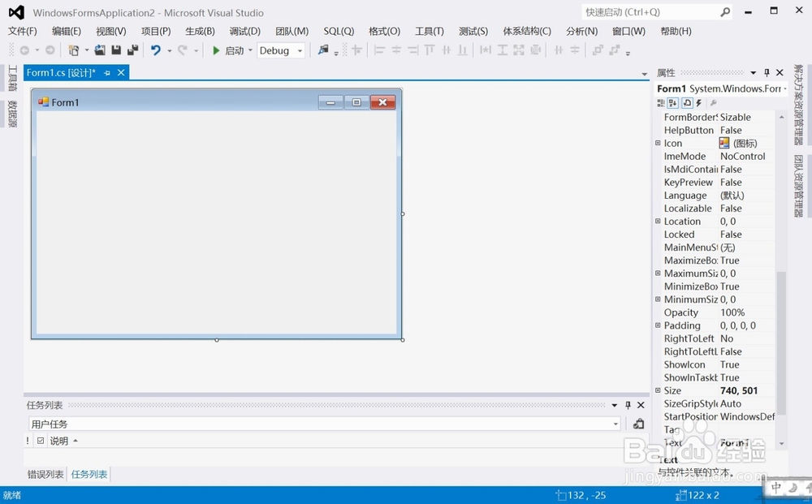812x504 pixels.
Task: Toggle the task completed checkbox column header
Action: [x=41, y=441]
